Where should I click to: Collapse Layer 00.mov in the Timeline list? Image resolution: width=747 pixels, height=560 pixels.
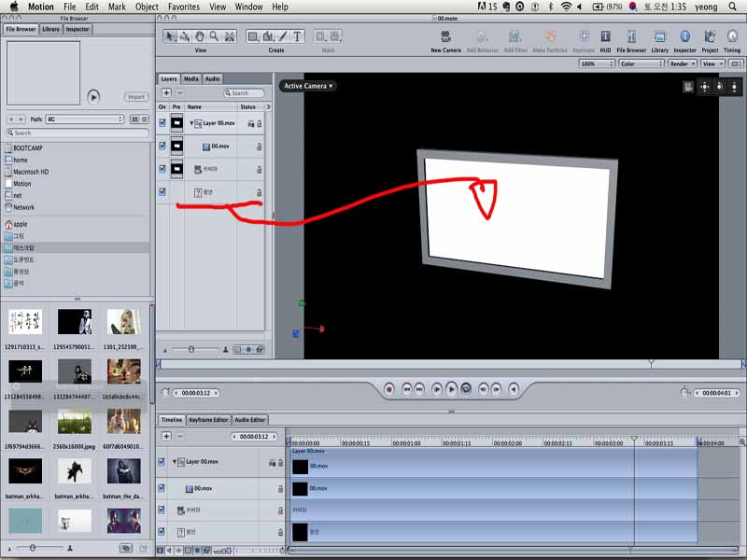point(175,462)
